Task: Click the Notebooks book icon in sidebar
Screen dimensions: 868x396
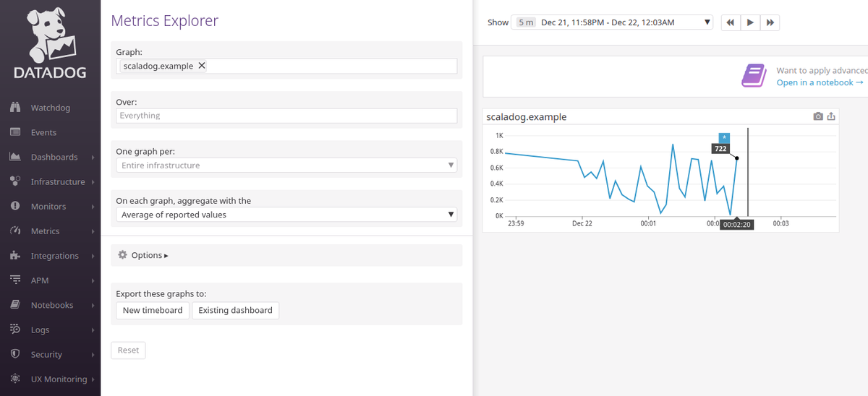Action: 14,305
